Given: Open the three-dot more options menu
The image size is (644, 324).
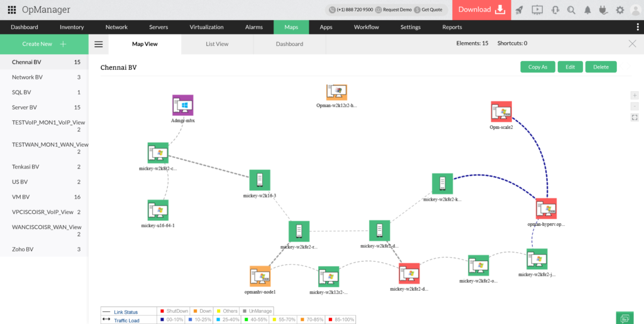Looking at the screenshot, I should 638,27.
